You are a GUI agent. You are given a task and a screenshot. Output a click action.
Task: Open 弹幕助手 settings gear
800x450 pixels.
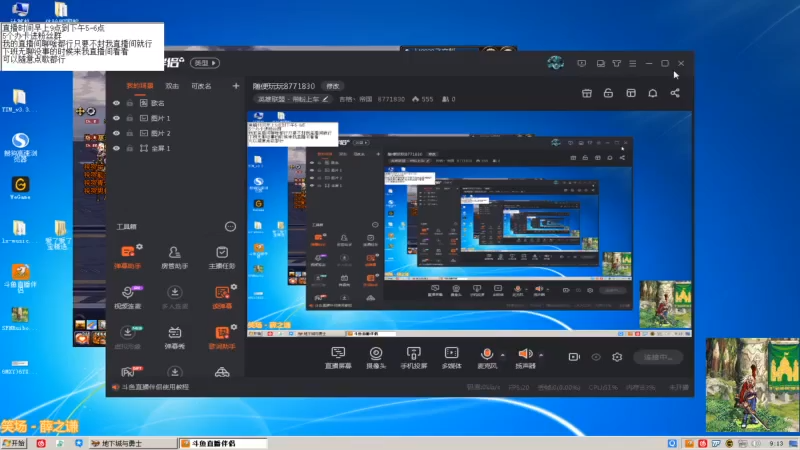tap(139, 246)
